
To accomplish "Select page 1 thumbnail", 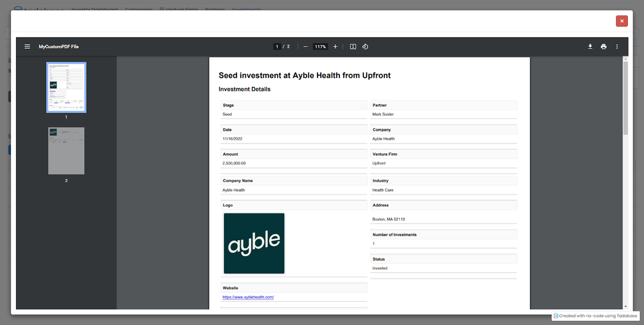I will click(x=66, y=88).
